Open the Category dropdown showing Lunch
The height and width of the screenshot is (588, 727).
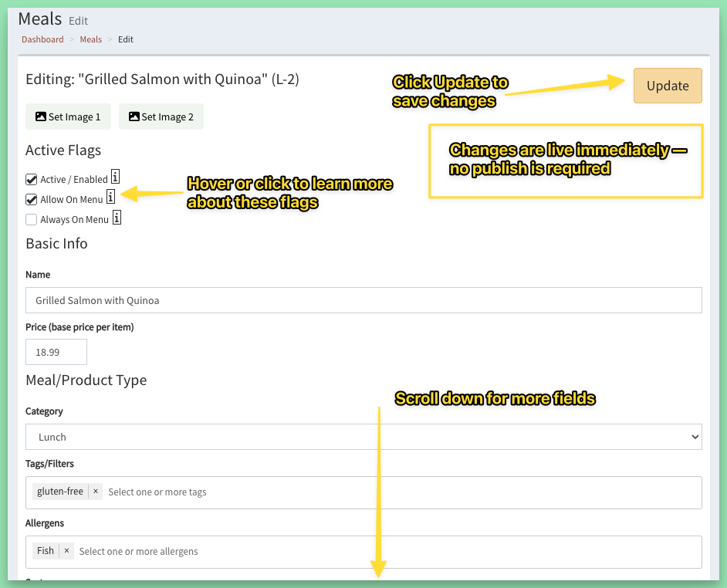point(363,437)
